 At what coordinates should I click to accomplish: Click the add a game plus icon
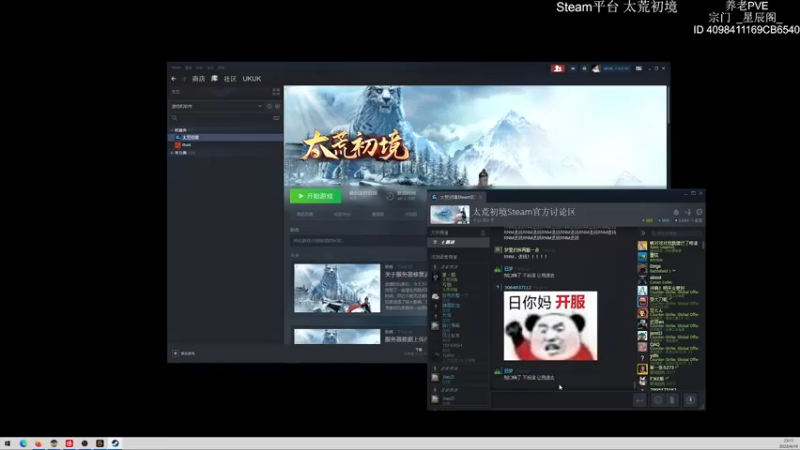pos(176,353)
